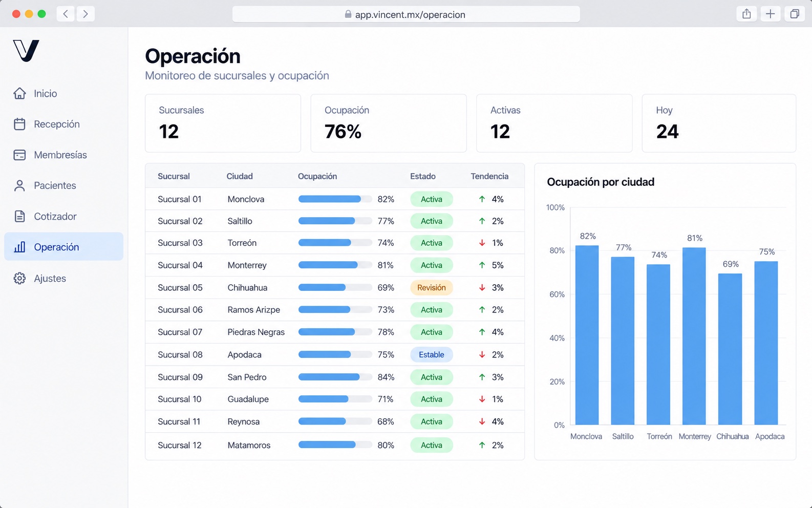Select the Sucursal 02 row name
Image resolution: width=812 pixels, height=508 pixels.
tap(180, 221)
